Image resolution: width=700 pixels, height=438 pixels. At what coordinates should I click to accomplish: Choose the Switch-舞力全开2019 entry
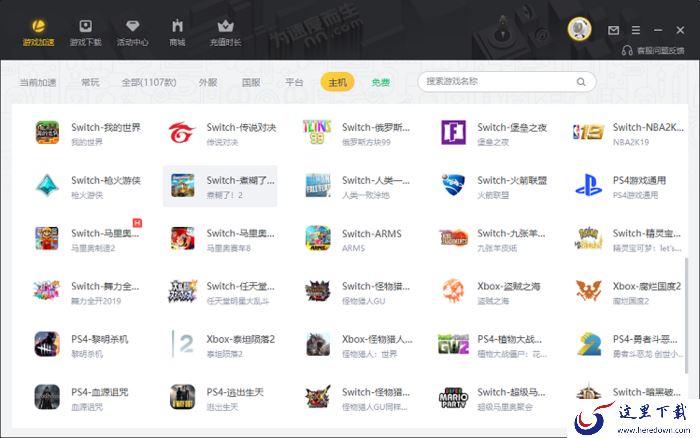click(x=88, y=291)
